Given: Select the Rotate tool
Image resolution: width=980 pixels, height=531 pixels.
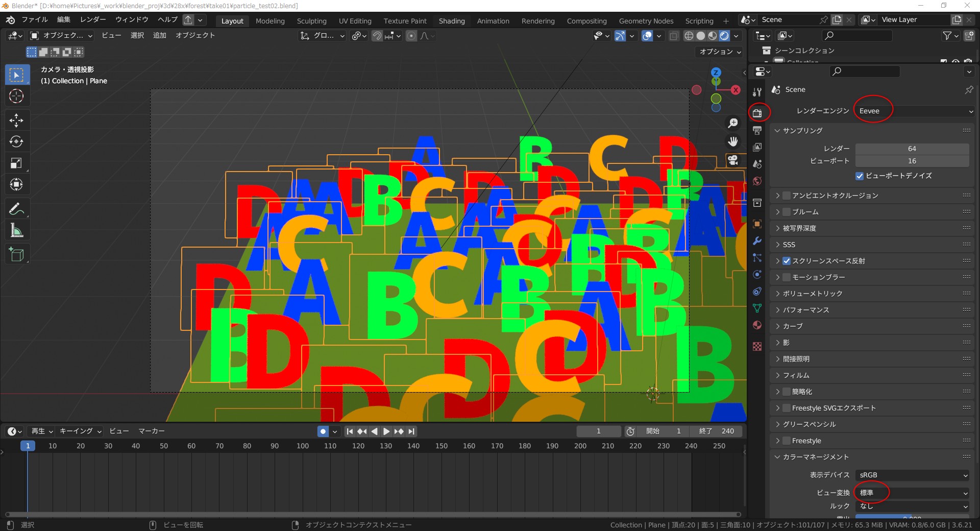Looking at the screenshot, I should pyautogui.click(x=17, y=141).
